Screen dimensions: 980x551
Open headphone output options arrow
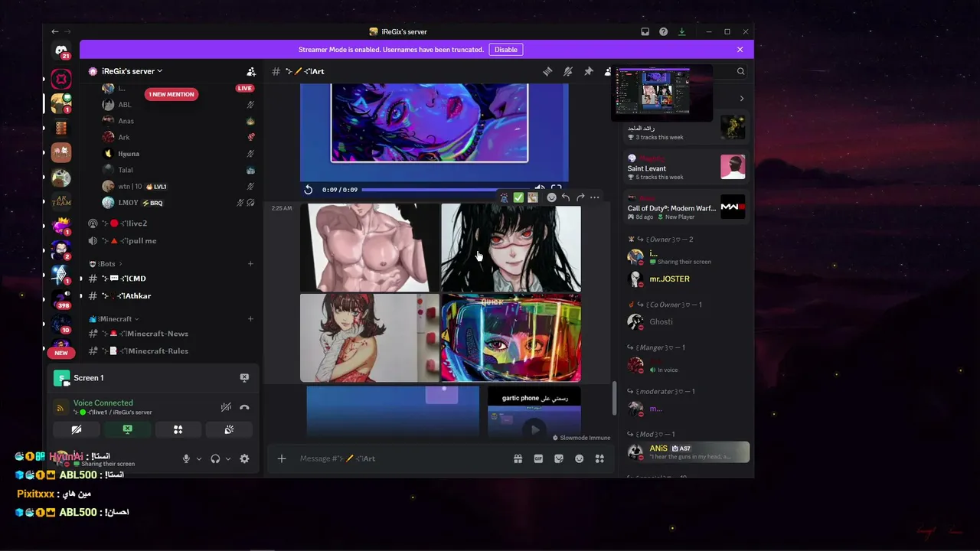coord(228,458)
